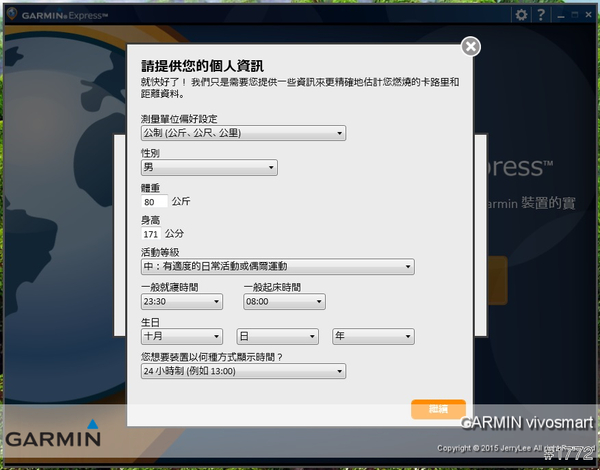Close the personal info dialog with X

tap(471, 47)
